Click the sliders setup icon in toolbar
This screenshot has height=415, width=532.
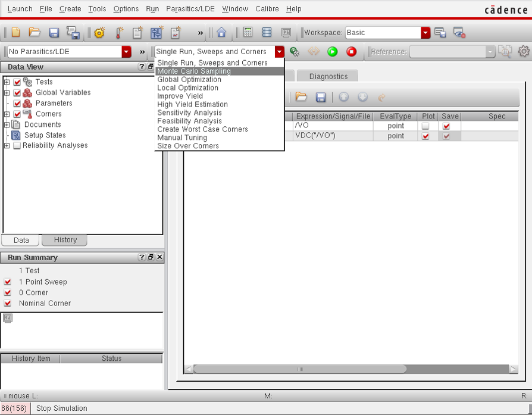157,33
